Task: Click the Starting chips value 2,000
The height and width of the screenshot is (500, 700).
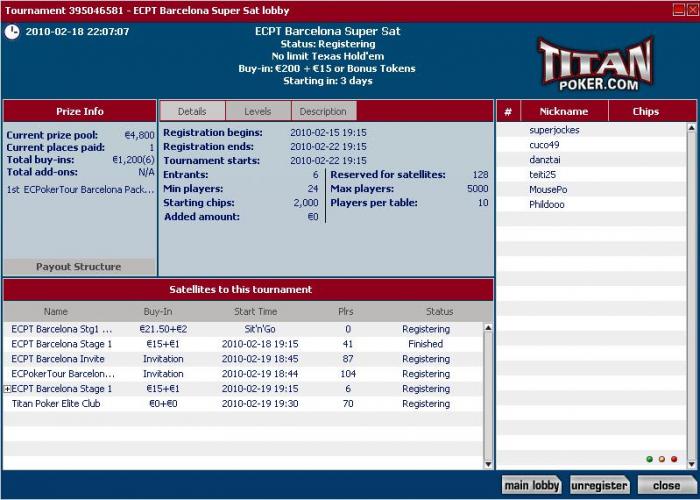Action: pyautogui.click(x=306, y=203)
